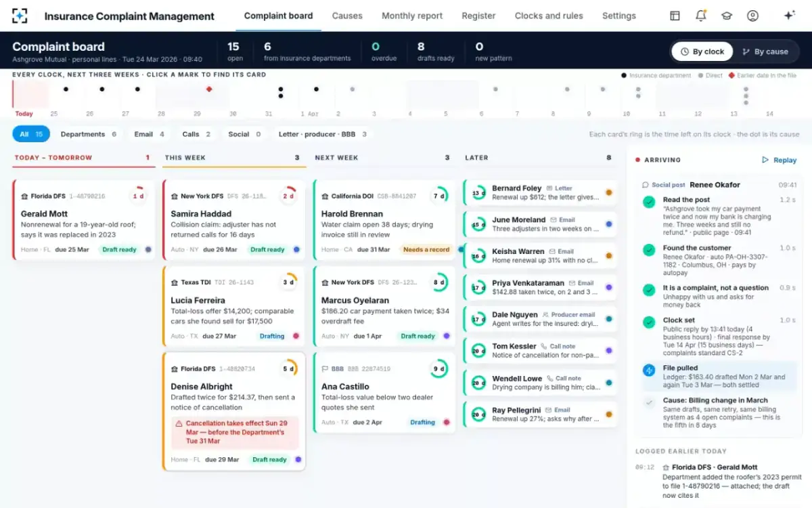Click the flag icon on the BBB card
812x508 pixels.
point(325,369)
